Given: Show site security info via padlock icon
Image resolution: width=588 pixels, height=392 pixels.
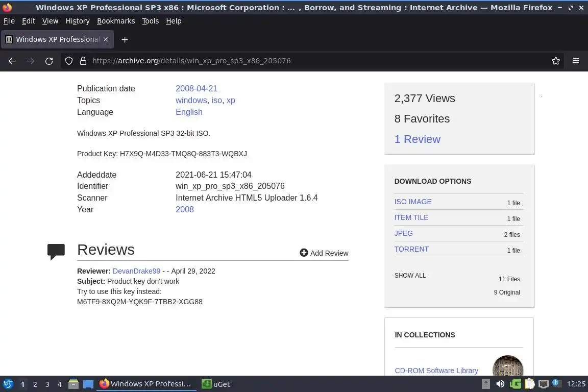Looking at the screenshot, I should pyautogui.click(x=83, y=61).
